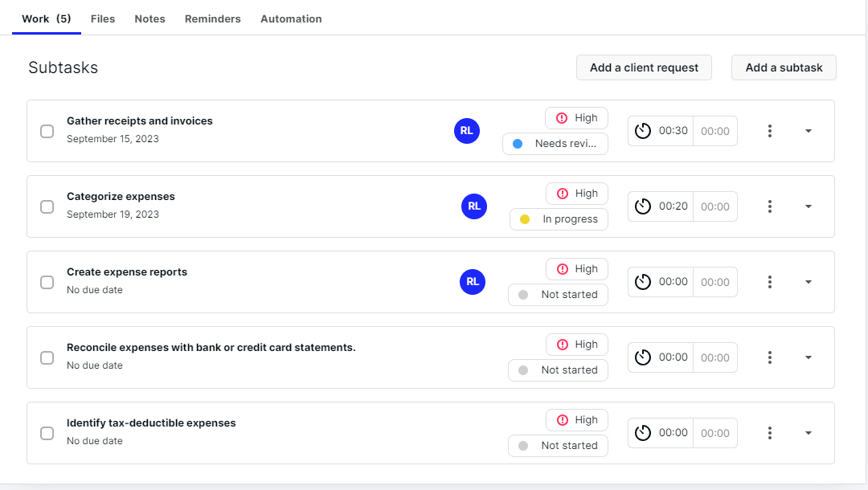This screenshot has width=868, height=490.
Task: Open more options for Identify tax-deductible expenses
Action: coord(769,433)
